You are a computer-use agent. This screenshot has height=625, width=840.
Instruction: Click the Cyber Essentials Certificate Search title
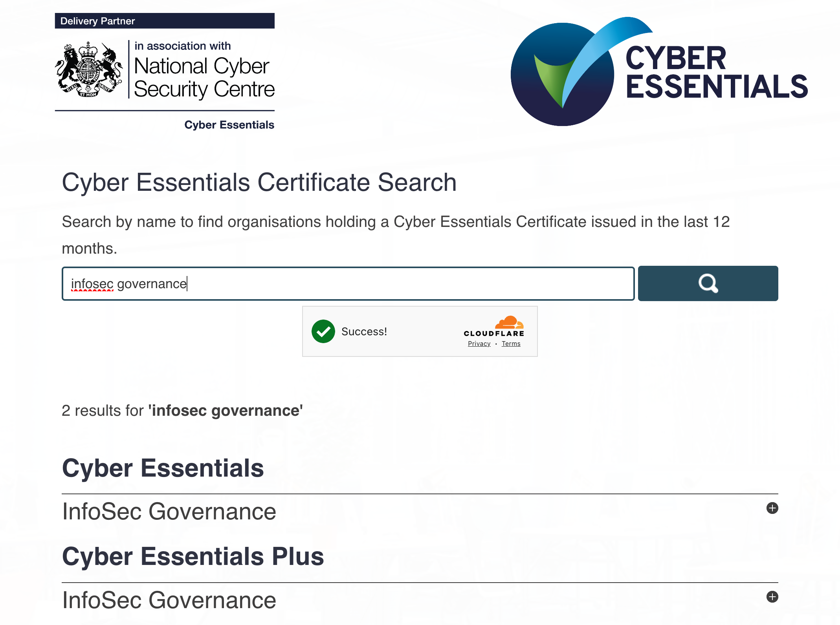(x=259, y=182)
